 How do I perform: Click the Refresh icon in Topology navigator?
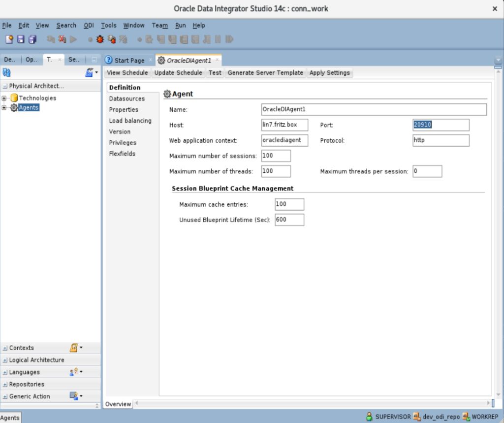click(7, 72)
